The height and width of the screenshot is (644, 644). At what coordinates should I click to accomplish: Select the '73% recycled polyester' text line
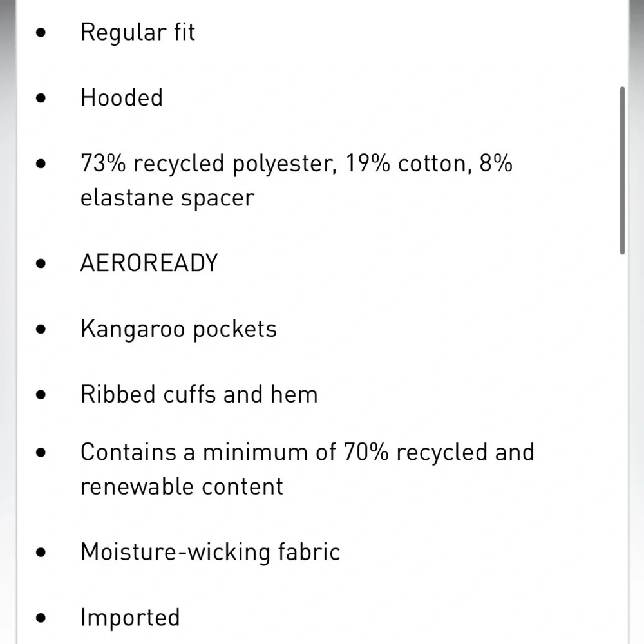coord(296,164)
